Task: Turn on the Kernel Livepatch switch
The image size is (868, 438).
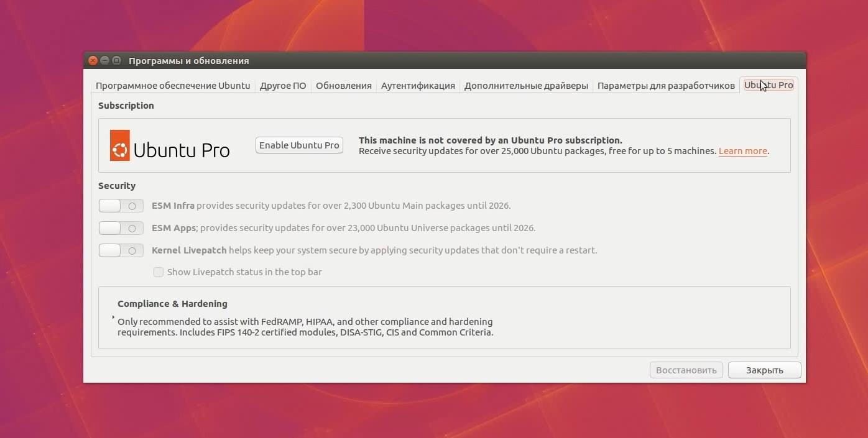Action: [x=121, y=250]
